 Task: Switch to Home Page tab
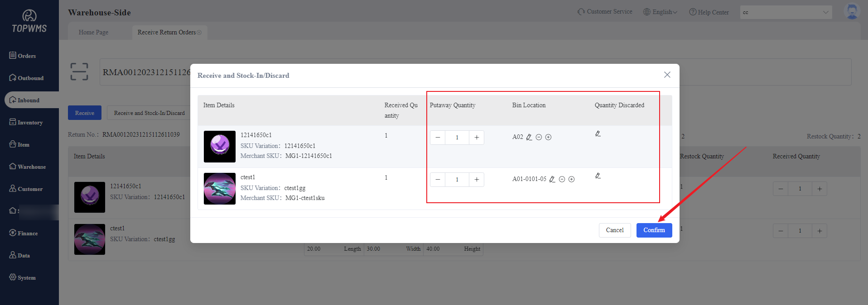(93, 33)
